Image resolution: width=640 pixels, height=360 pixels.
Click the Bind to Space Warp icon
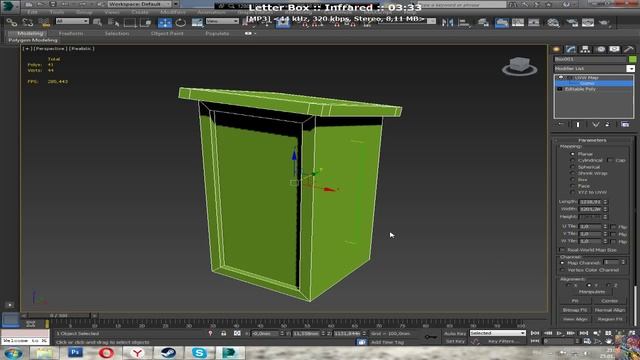click(x=44, y=22)
